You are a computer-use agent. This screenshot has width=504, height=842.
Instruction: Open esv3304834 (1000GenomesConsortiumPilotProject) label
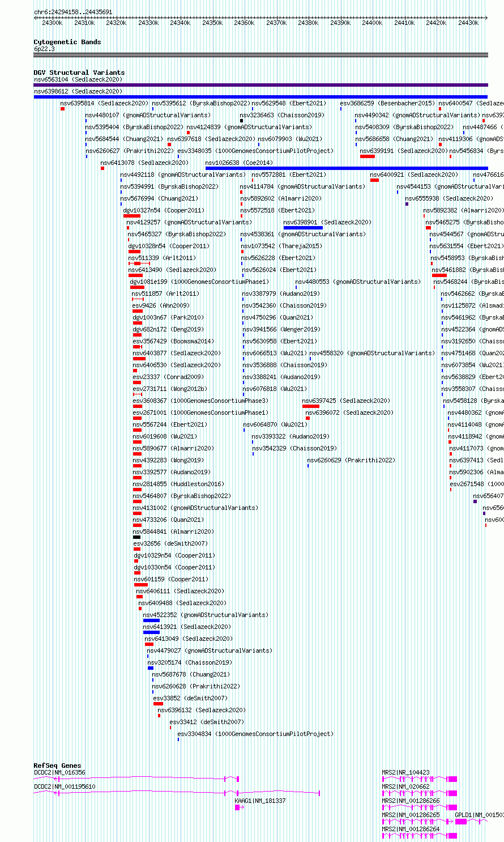click(255, 734)
